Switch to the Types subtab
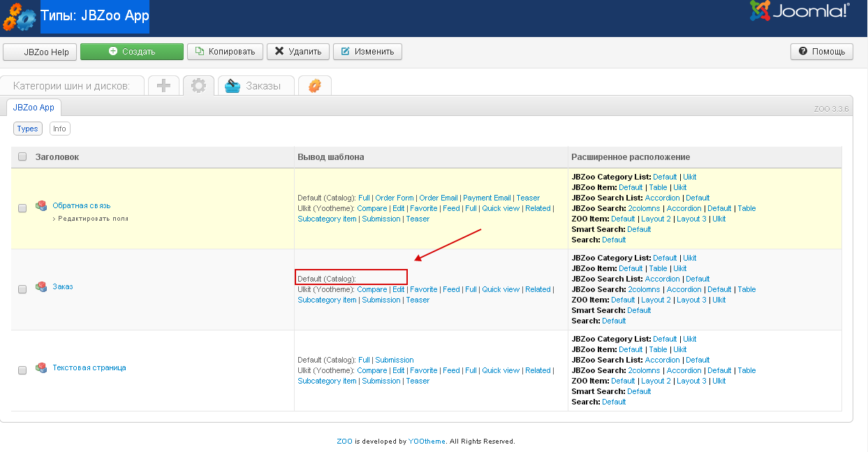868x452 pixels. [x=28, y=129]
